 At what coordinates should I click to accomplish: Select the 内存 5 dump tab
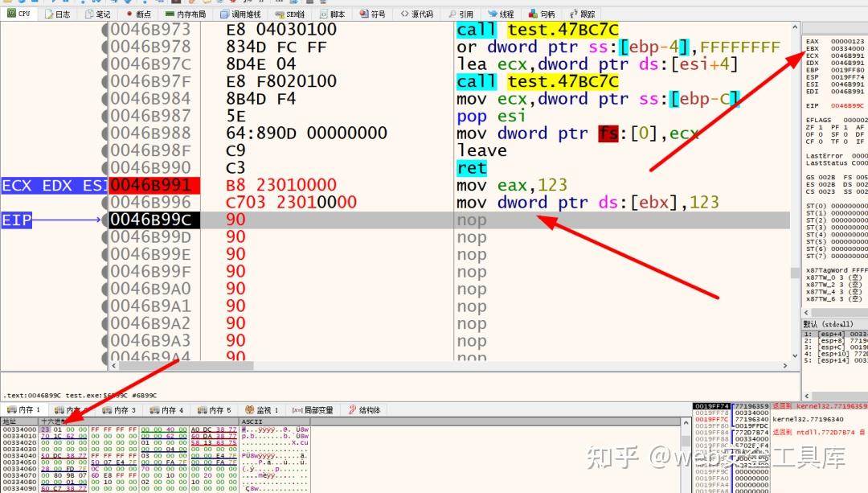point(215,410)
